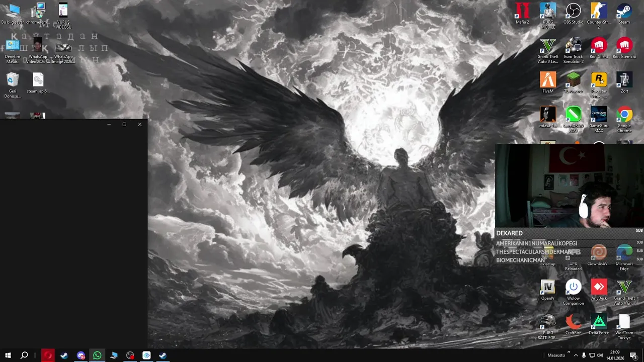
Task: Open OBS Studio desktop icon
Action: (573, 14)
